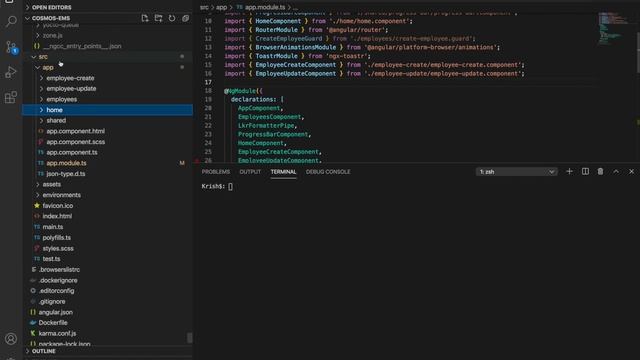Viewport: 640px width, 360px height.
Task: Open Accounts menu in activity bar
Action: pyautogui.click(x=11, y=338)
